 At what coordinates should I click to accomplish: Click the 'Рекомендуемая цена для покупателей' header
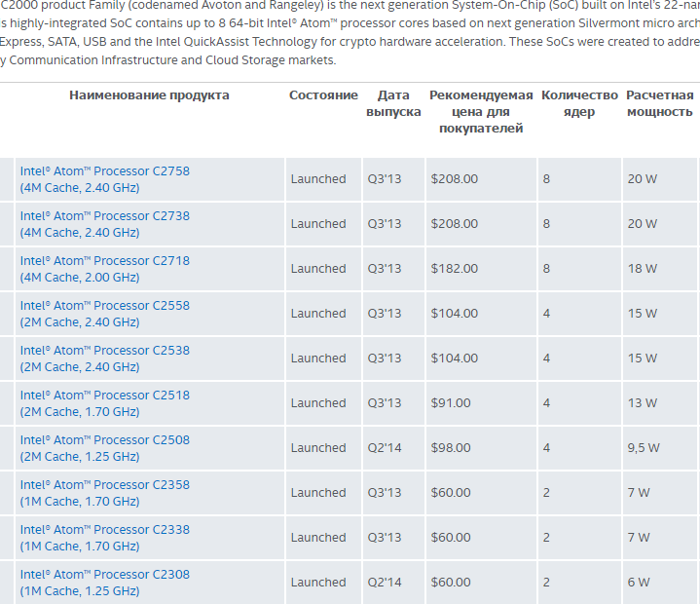tap(481, 111)
